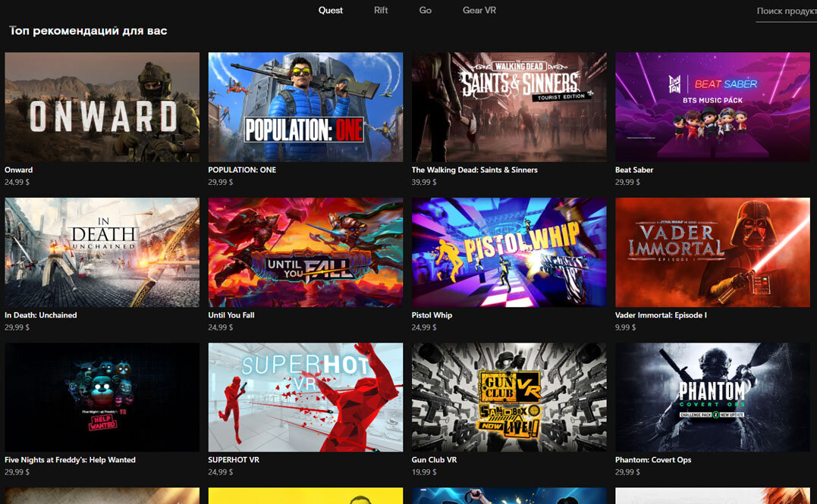Image resolution: width=817 pixels, height=504 pixels.
Task: Click the 9,99 $ Vader Immortal price
Action: pos(626,327)
